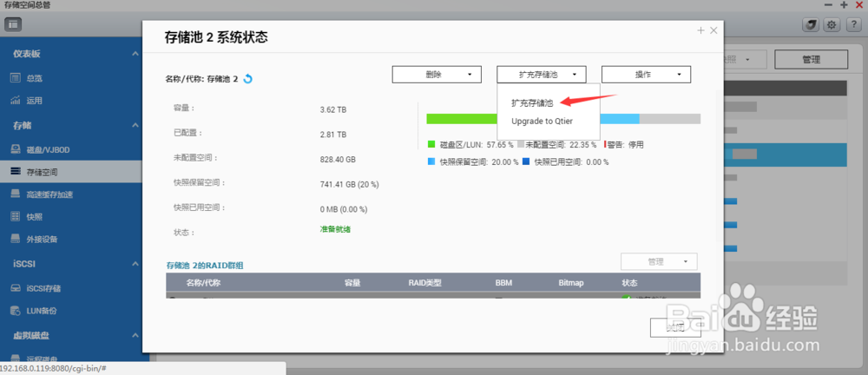Open the iSCSI Storage (iSCSI存储) sidebar item
This screenshot has height=375, width=868.
click(43, 288)
